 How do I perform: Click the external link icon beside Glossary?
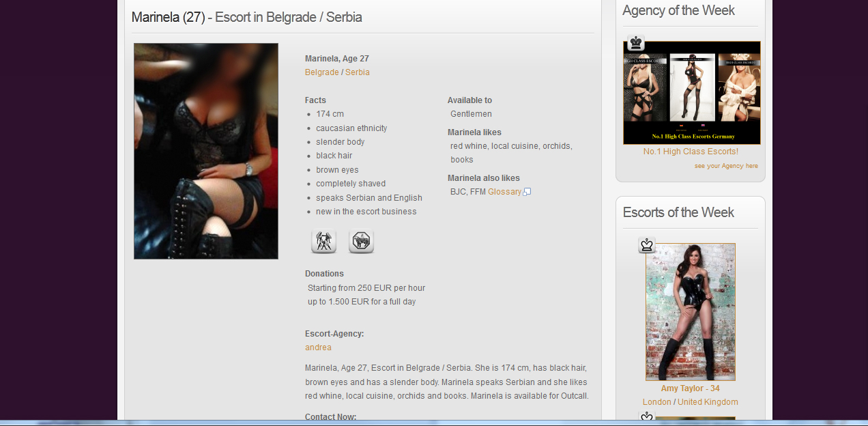527,192
